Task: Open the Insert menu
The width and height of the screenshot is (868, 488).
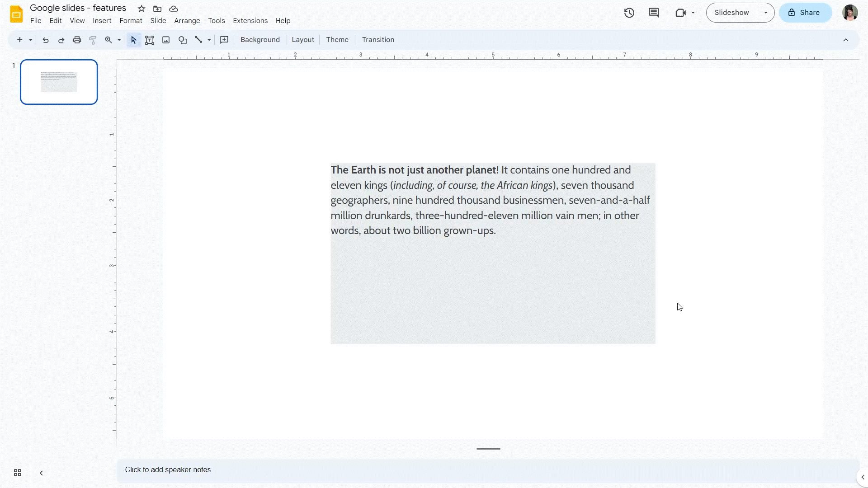Action: point(102,20)
